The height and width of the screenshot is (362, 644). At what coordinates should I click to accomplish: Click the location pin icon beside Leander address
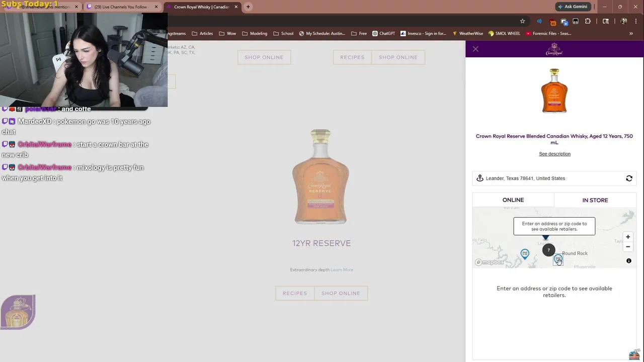coord(480,178)
